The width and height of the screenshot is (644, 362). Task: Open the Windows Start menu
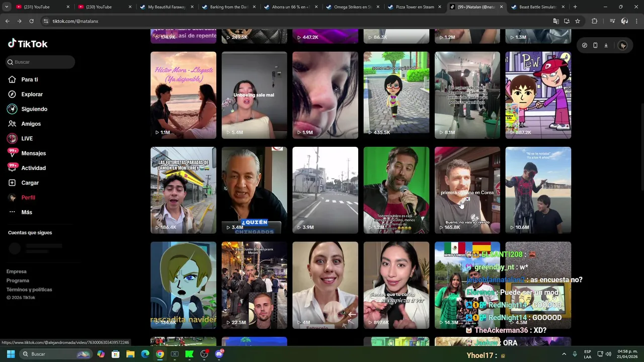point(11,354)
